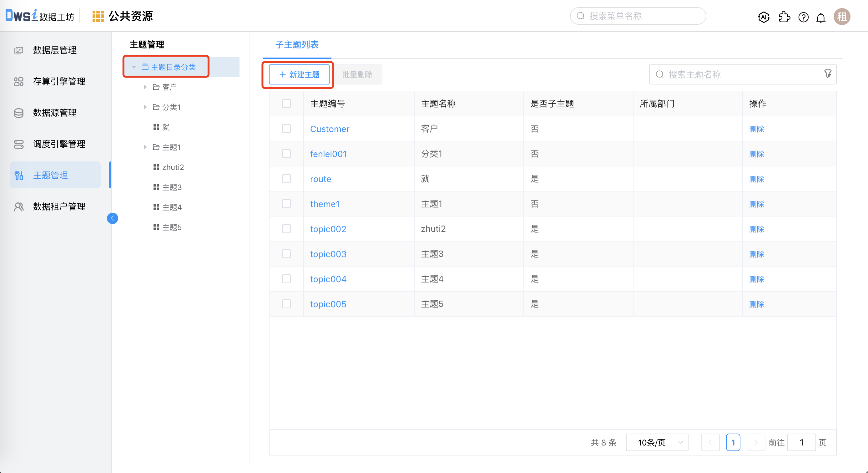Image resolution: width=868 pixels, height=473 pixels.
Task: Collapse sidebar with blue arrow button
Action: click(113, 218)
